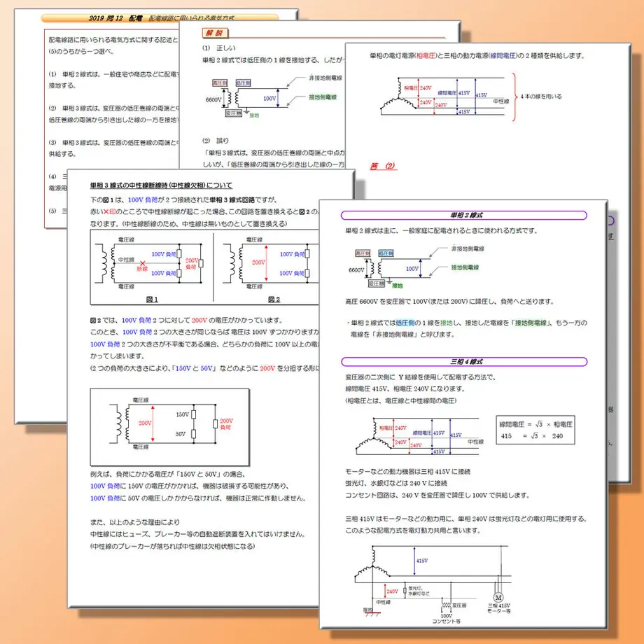The width and height of the screenshot is (644, 644).
Task: Click the red "解 説" heading label
Action: [215, 33]
